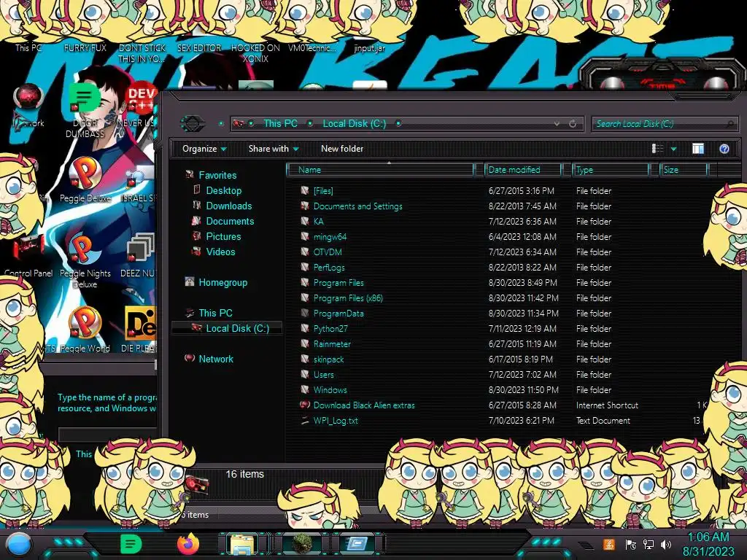Screen dimensions: 747x560
Task: Select WPI_Log.txt file
Action: point(336,421)
